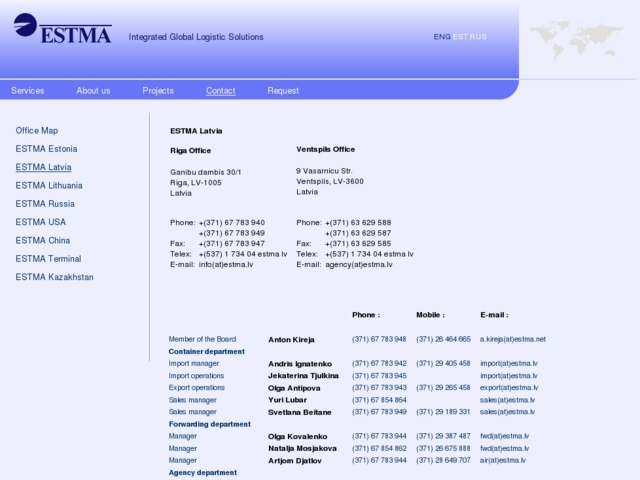The height and width of the screenshot is (480, 640).
Task: Select ESTMA Latvia in sidebar
Action: [44, 167]
